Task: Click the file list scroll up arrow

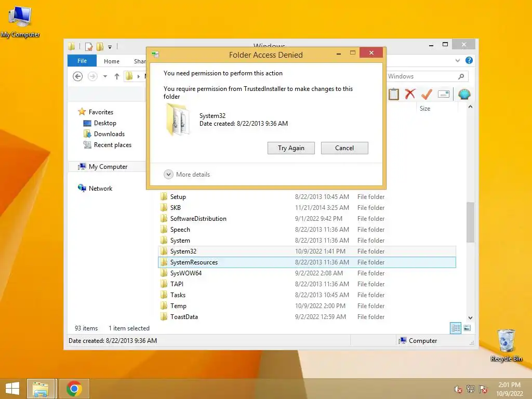Action: pyautogui.click(x=470, y=107)
